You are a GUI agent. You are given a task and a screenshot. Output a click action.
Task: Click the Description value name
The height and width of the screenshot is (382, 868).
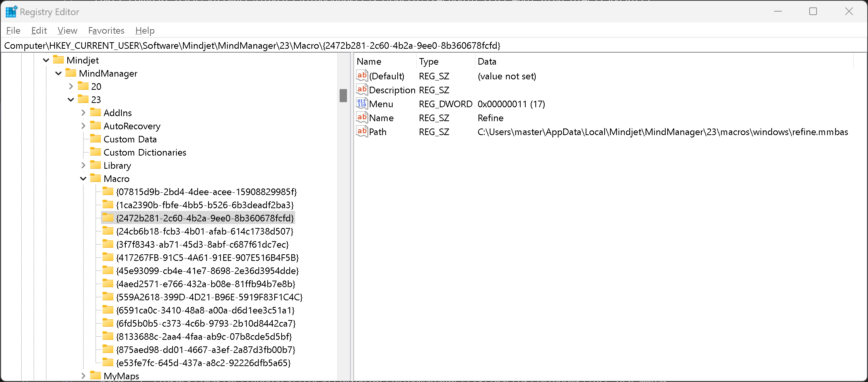point(392,90)
